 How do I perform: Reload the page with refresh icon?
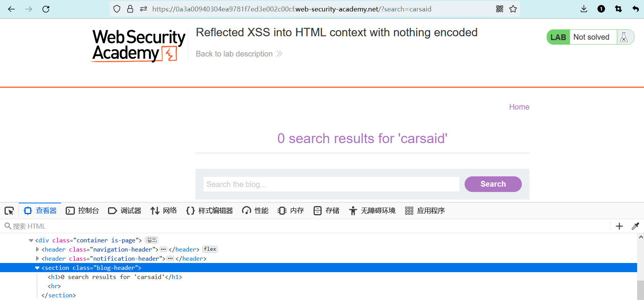tap(46, 9)
